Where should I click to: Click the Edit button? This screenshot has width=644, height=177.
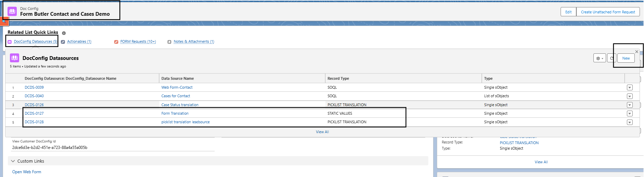(x=568, y=12)
